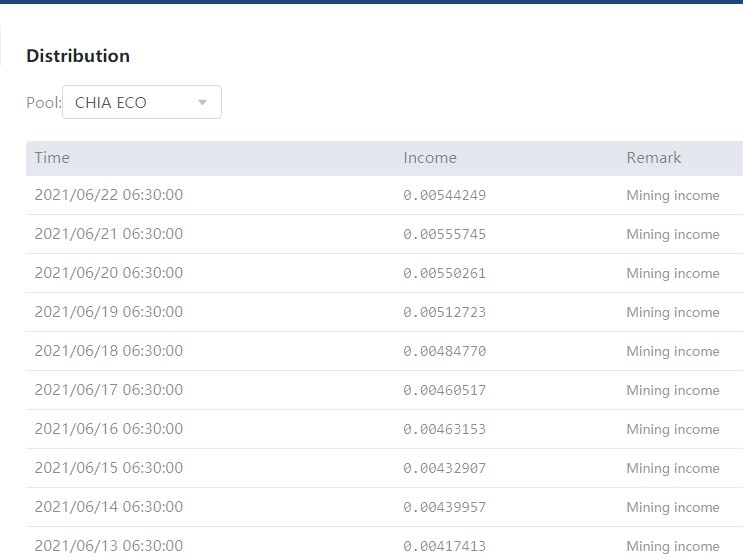
Task: Select time 2021/06/20 06:30:00
Action: (109, 273)
